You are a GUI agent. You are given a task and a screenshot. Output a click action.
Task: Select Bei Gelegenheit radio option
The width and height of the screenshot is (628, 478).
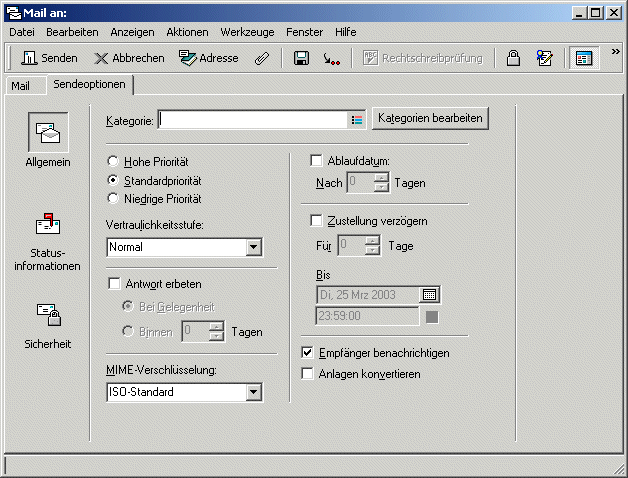pos(128,307)
